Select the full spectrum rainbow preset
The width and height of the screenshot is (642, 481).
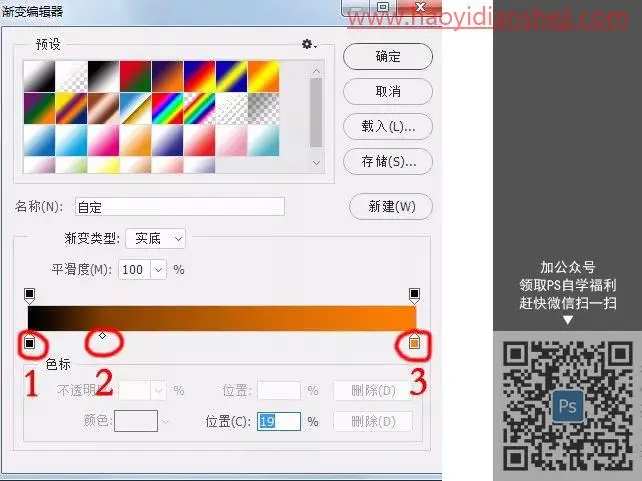click(x=167, y=108)
